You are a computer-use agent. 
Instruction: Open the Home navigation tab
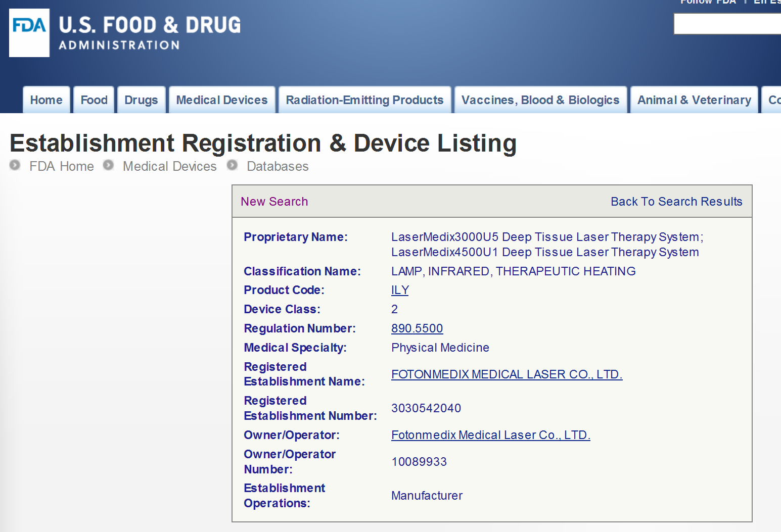point(47,100)
